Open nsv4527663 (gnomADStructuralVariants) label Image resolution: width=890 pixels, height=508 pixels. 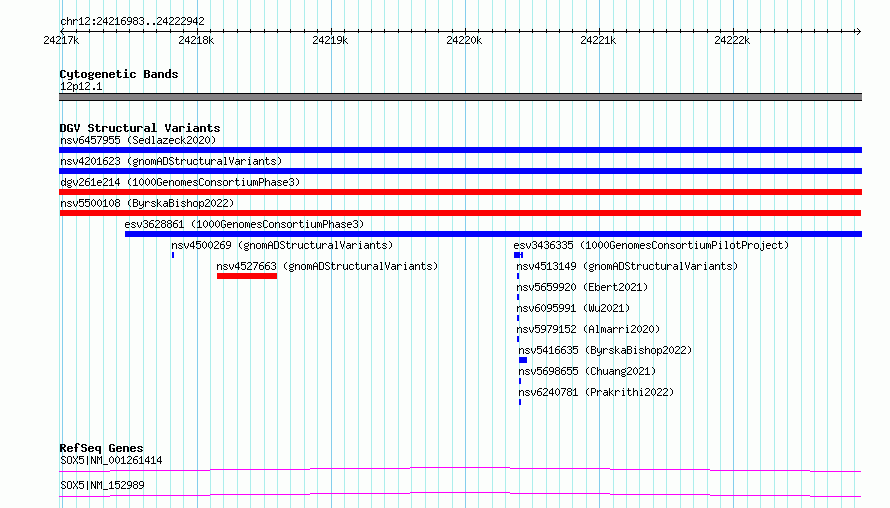[x=327, y=266]
